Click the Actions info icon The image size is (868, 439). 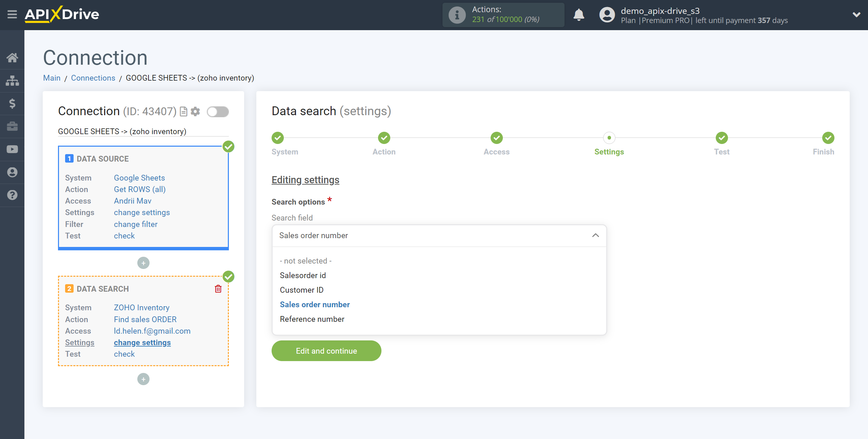(457, 15)
